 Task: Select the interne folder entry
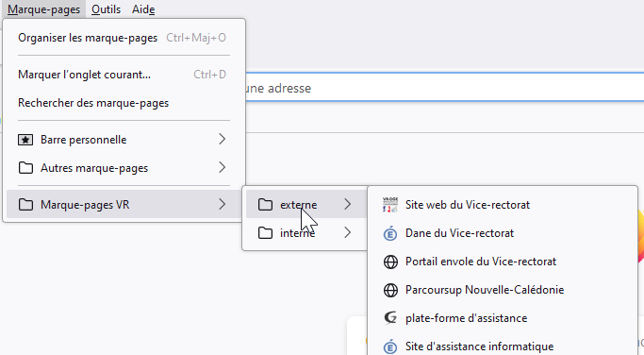(306, 233)
